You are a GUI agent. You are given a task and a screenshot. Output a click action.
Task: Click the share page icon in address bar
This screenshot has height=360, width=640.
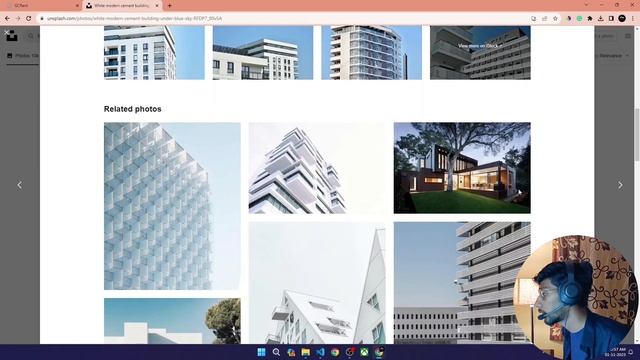[x=544, y=18]
